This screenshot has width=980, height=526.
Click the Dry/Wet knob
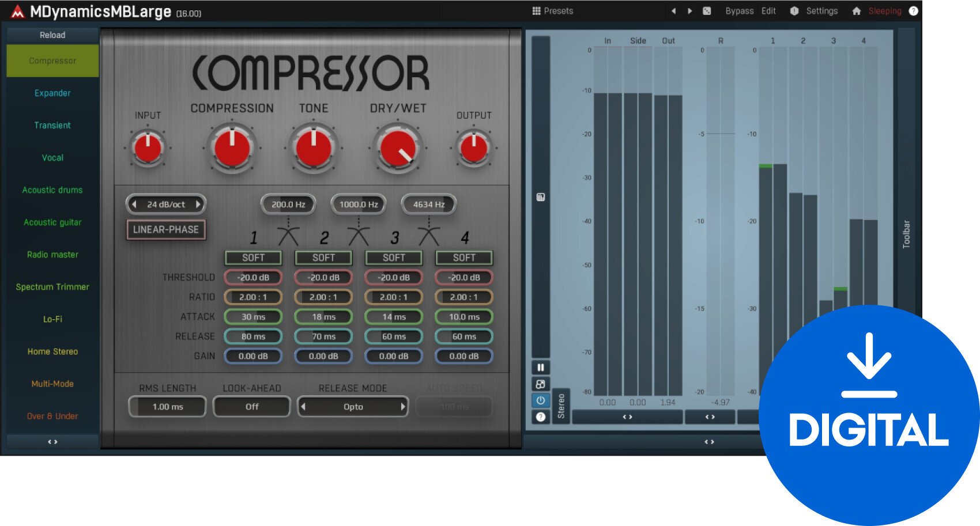pos(398,148)
